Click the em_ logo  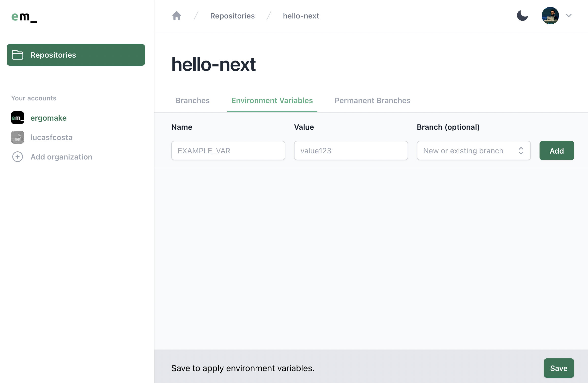coord(24,17)
